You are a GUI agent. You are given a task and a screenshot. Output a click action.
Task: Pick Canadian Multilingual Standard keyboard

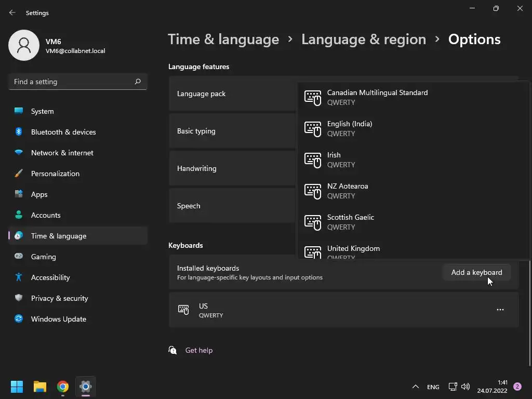pos(377,97)
